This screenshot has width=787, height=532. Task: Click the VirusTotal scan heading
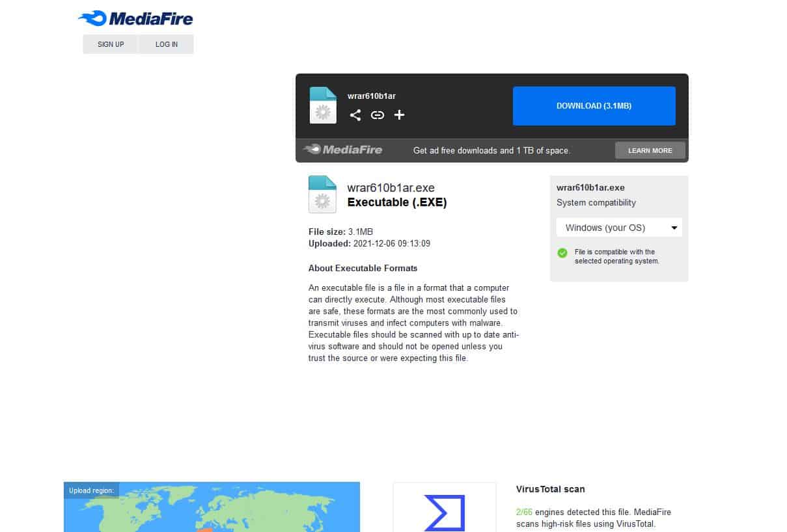550,489
